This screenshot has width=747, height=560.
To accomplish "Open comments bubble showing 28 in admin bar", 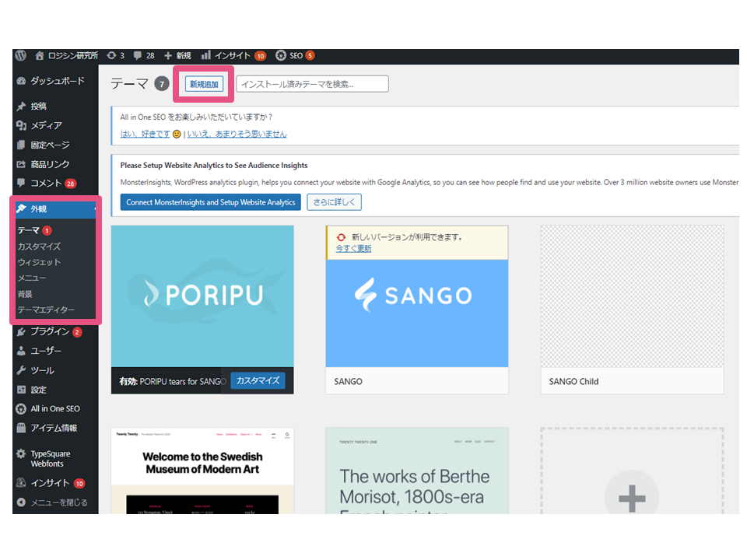I will (144, 56).
